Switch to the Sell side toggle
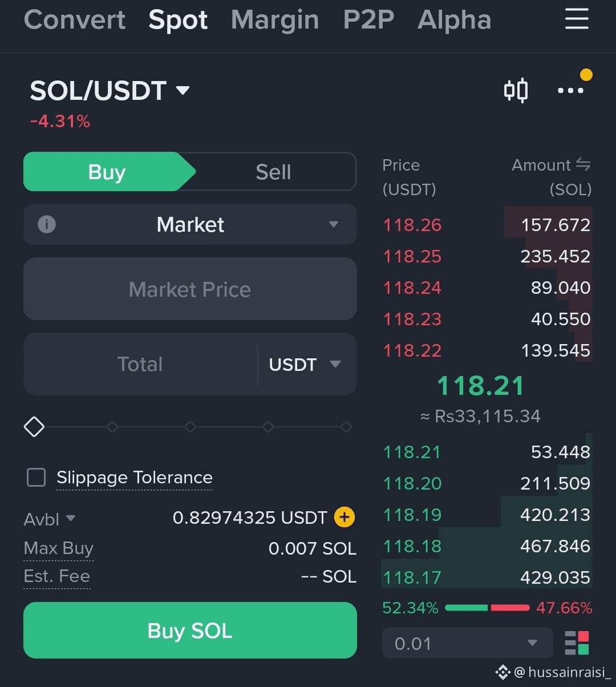The width and height of the screenshot is (616, 687). (x=273, y=172)
